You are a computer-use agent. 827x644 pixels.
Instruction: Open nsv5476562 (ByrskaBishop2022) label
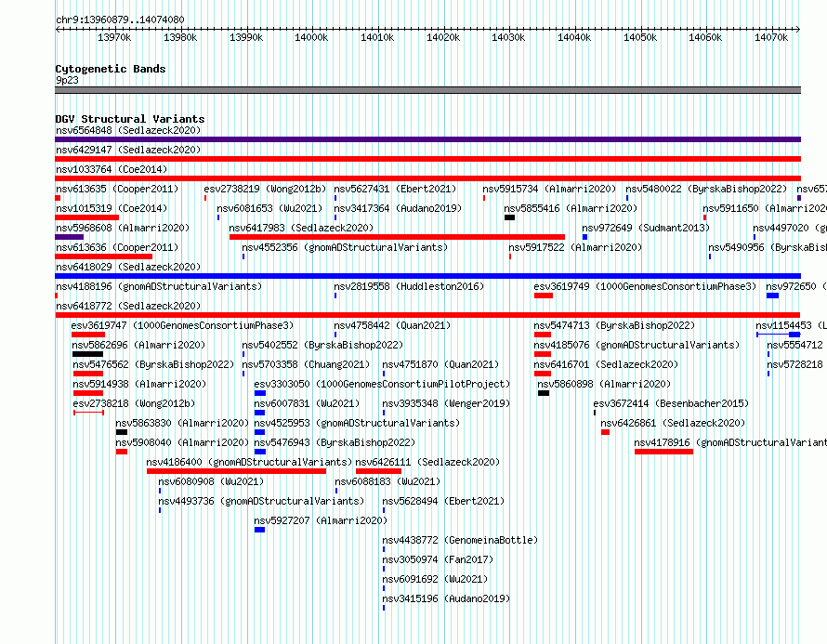pyautogui.click(x=153, y=364)
